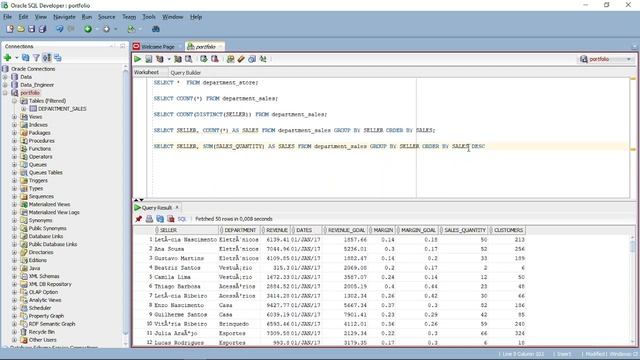Click Refresh icon in Connections panel
Image resolution: width=640 pixels, height=360 pixels.
[x=26, y=58]
